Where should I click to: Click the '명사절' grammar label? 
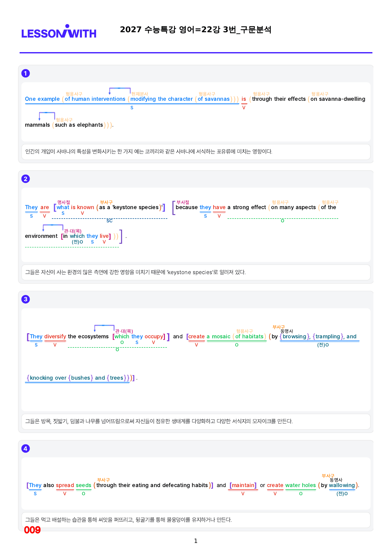click(x=64, y=202)
